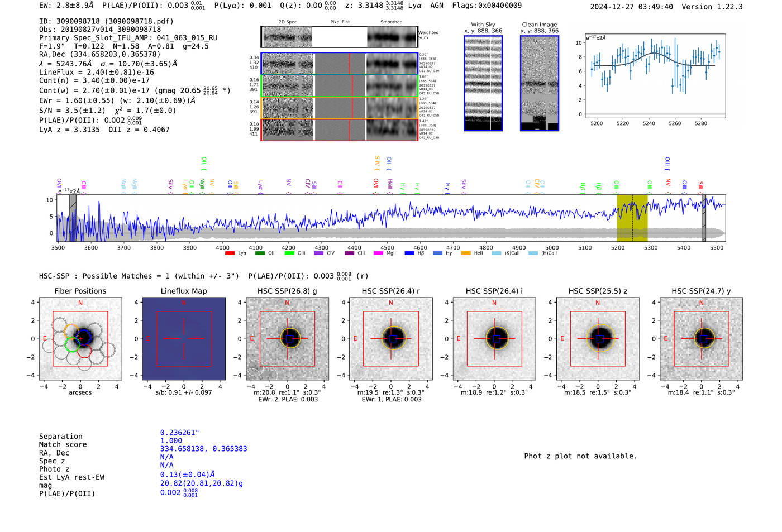Select the orange-bordered 2D spectrum fiber row

pyautogui.click(x=339, y=108)
